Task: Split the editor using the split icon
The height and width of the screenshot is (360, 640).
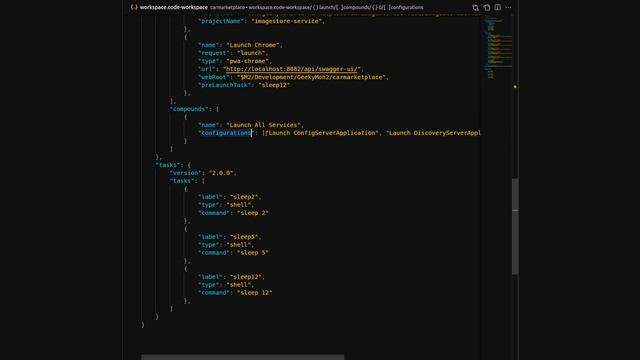Action: (x=498, y=7)
